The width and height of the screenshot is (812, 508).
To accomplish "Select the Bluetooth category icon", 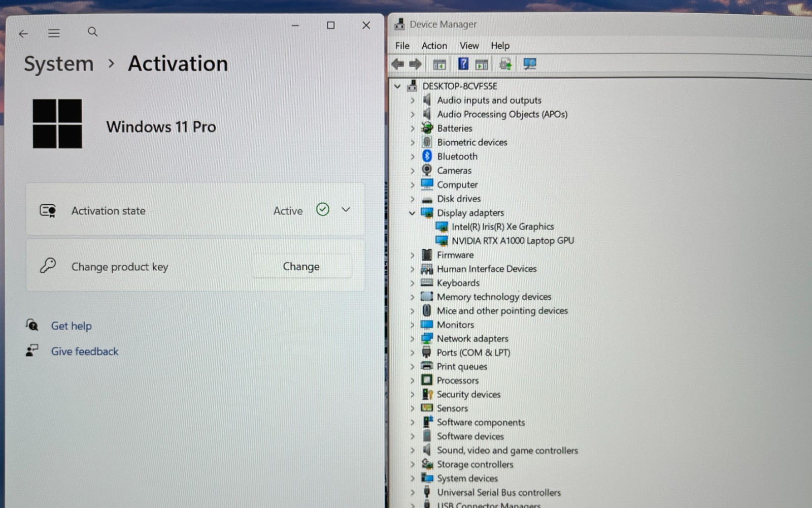I will (x=427, y=156).
